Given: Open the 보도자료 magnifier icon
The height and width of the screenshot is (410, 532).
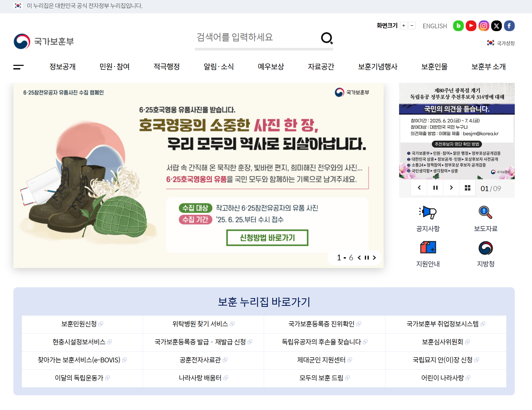Looking at the screenshot, I should click(485, 213).
